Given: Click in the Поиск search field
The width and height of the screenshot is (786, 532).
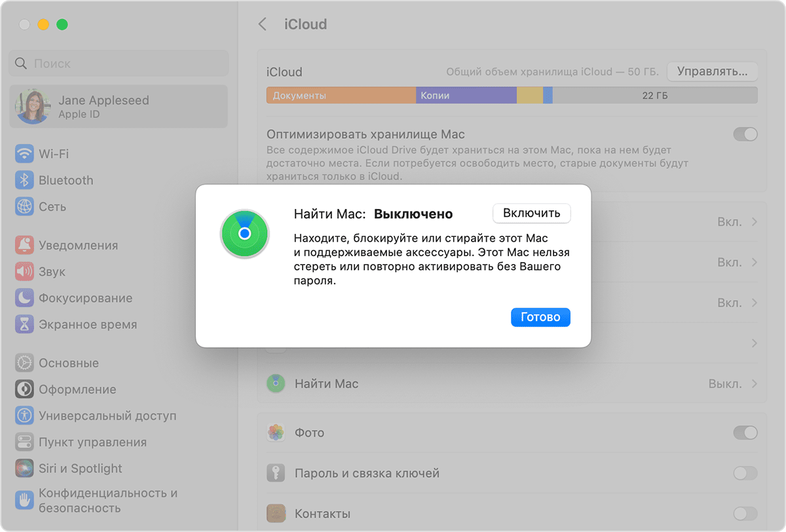Looking at the screenshot, I should (119, 64).
